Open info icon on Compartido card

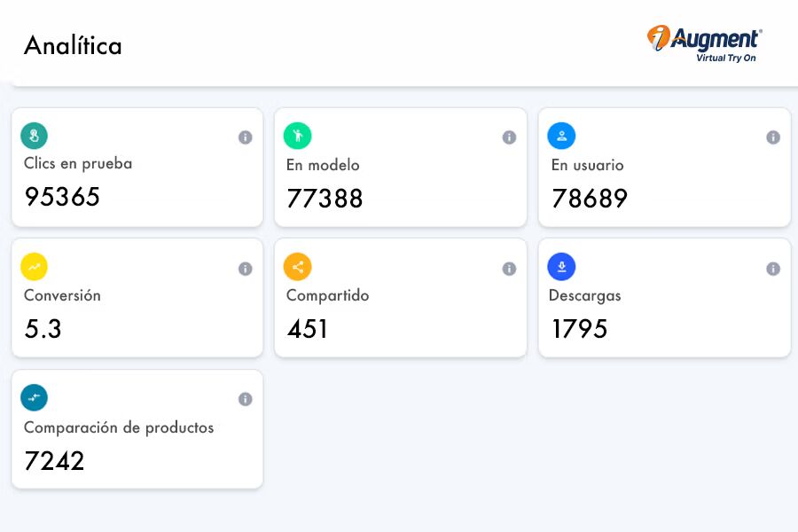click(509, 269)
